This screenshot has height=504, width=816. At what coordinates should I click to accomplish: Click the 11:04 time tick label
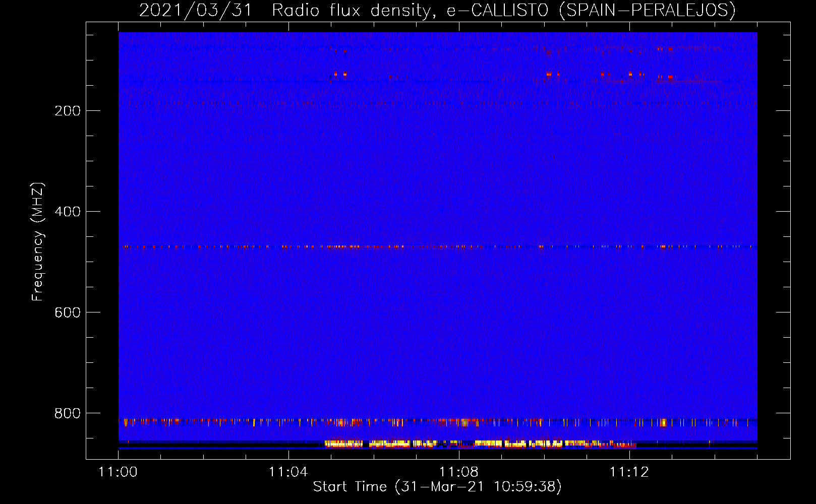click(x=288, y=472)
